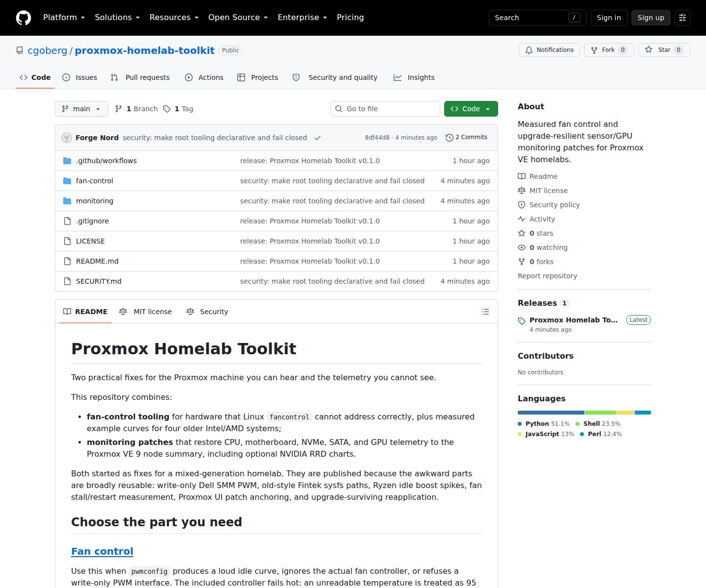
Task: Expand the green Code dropdown button
Action: (x=471, y=109)
